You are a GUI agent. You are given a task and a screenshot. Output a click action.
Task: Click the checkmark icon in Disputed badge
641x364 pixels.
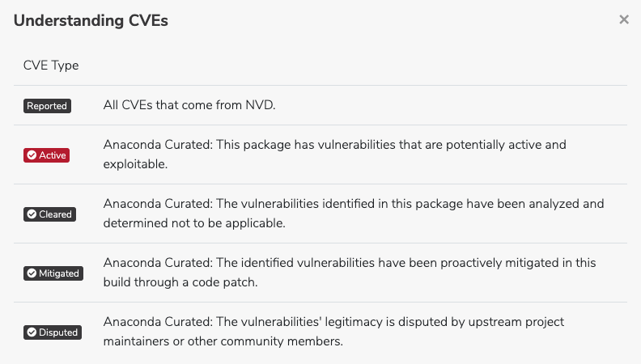(x=32, y=332)
